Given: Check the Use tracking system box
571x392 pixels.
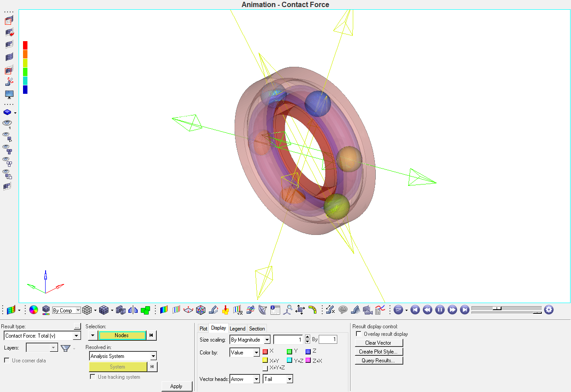Looking at the screenshot, I should click(93, 377).
